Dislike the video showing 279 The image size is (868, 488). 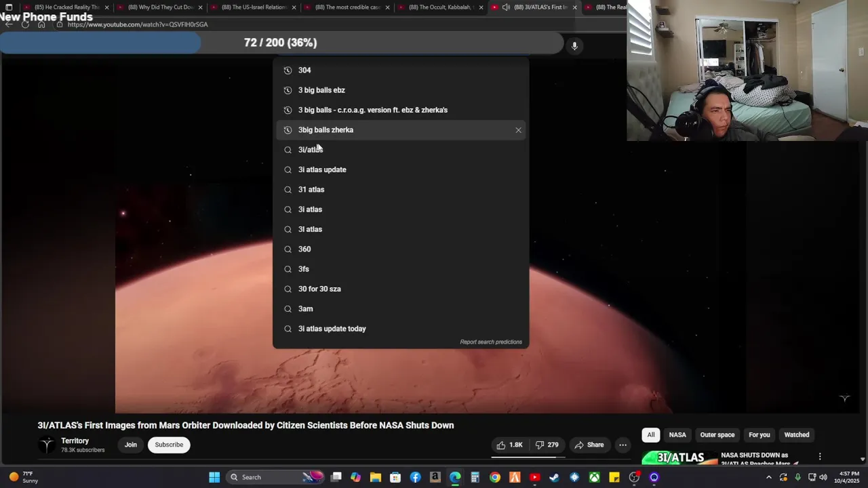click(547, 445)
